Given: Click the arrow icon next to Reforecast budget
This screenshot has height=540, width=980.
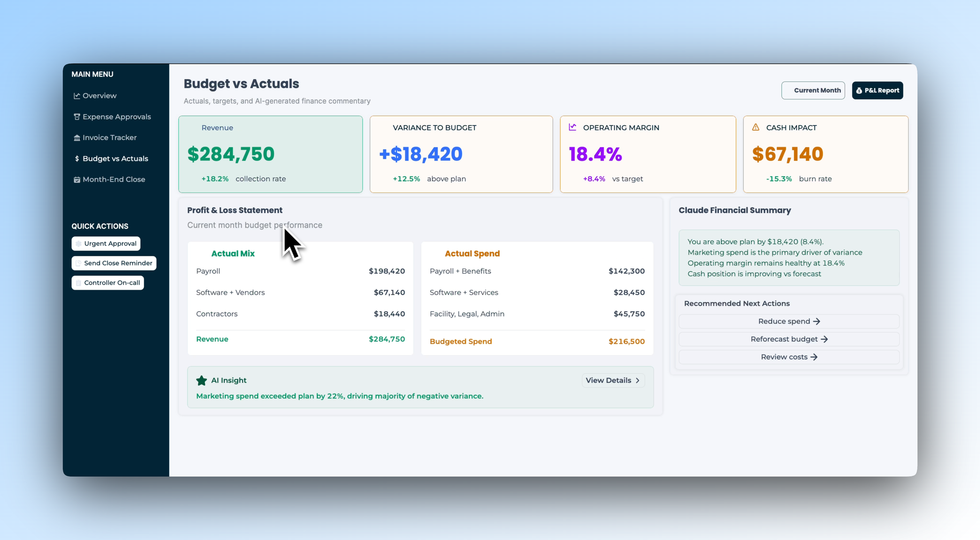Looking at the screenshot, I should pos(824,340).
